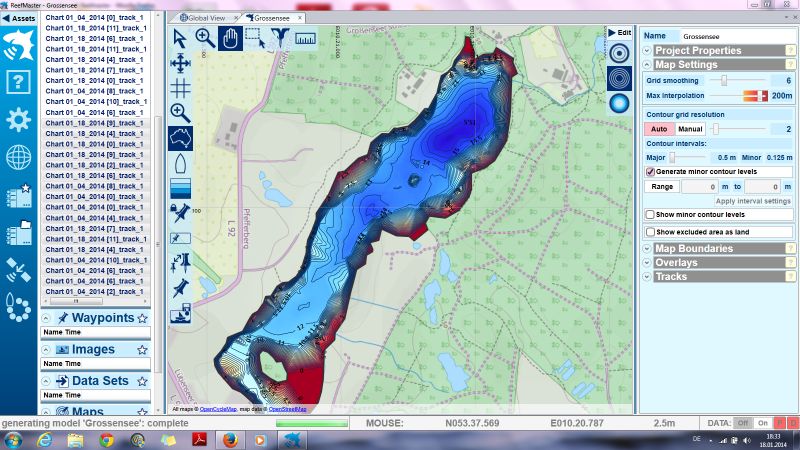Activate the pan hand tool

[230, 38]
